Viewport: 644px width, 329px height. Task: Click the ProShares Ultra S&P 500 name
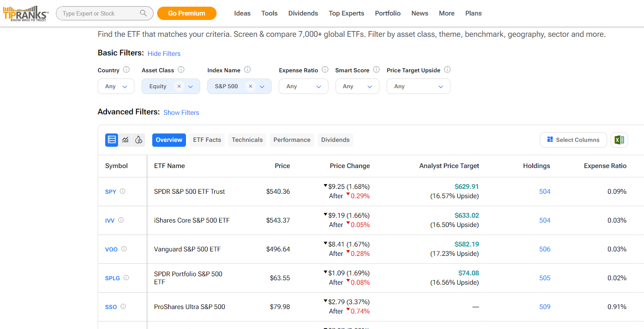click(190, 307)
